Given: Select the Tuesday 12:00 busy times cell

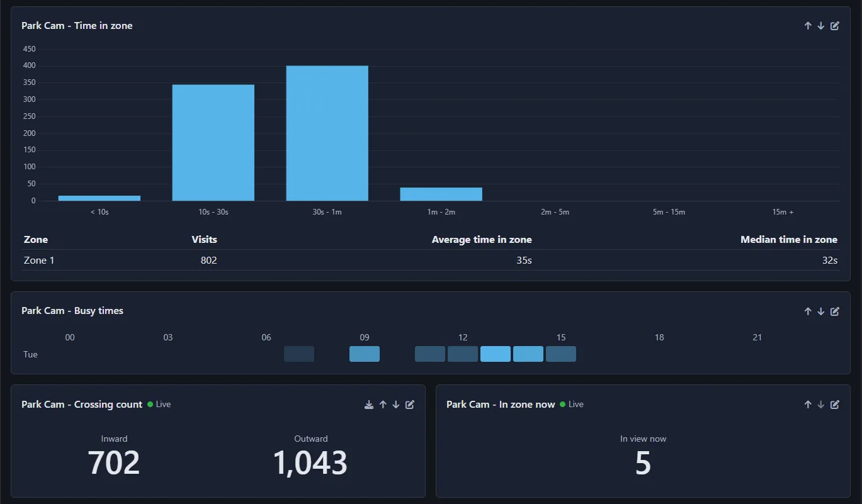Looking at the screenshot, I should pos(463,354).
